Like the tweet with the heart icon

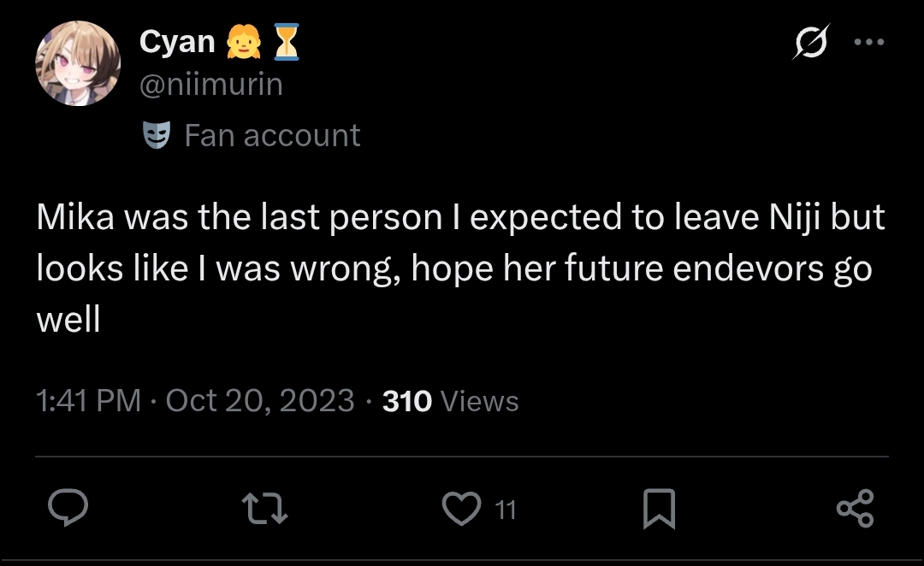[461, 508]
